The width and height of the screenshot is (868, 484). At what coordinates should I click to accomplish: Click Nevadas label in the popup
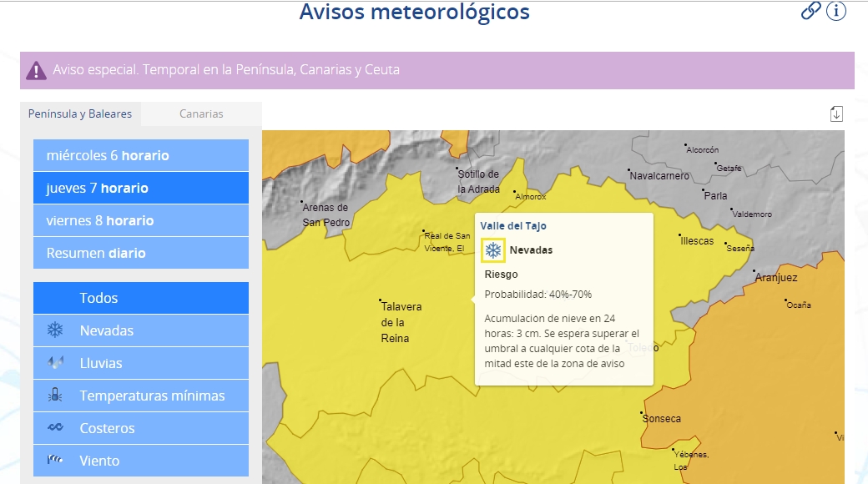(531, 250)
